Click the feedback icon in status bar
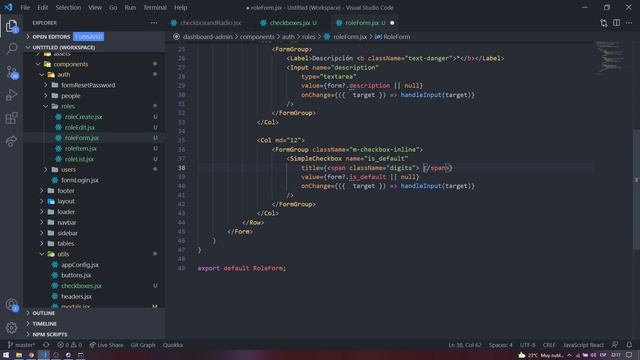 (x=615, y=345)
